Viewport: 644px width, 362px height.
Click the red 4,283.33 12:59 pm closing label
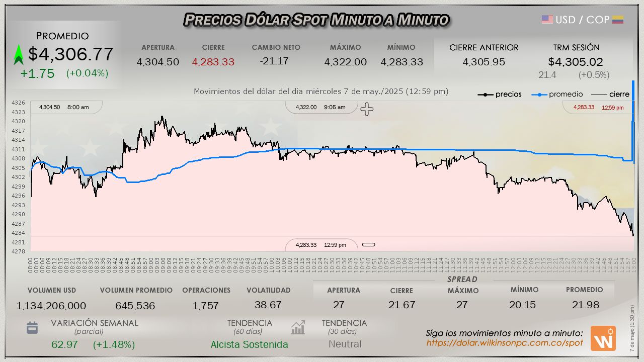598,107
